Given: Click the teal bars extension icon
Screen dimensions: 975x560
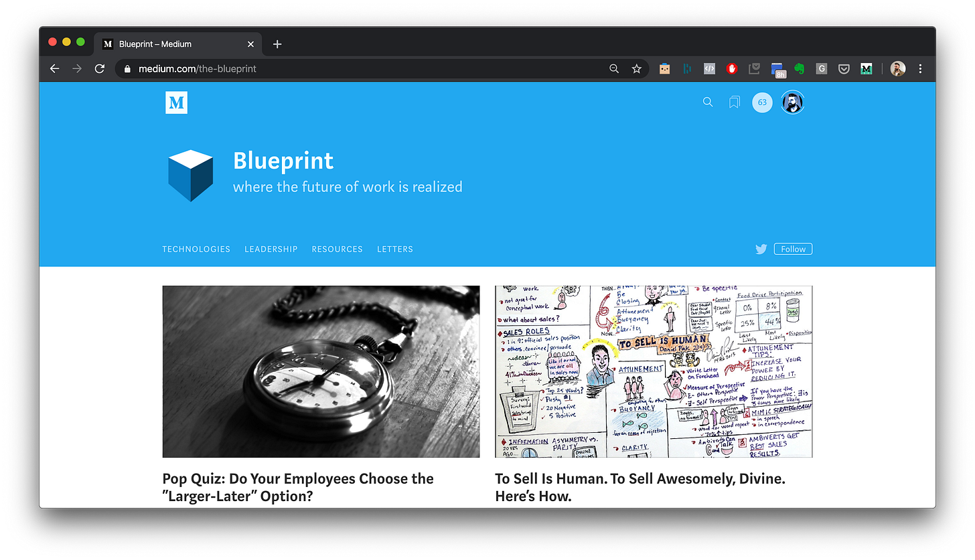Looking at the screenshot, I should (x=687, y=68).
